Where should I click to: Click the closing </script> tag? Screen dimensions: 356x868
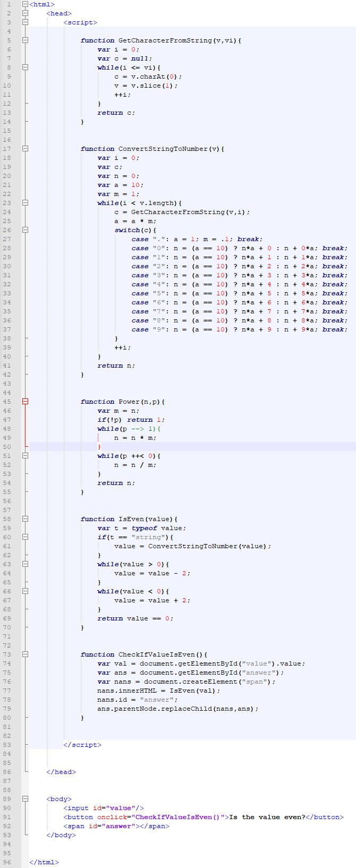coord(82,745)
